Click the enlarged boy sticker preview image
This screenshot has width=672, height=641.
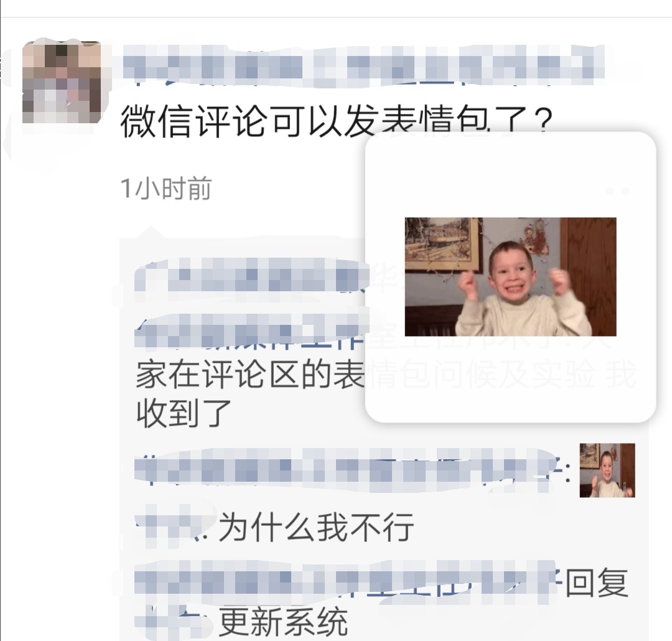tap(510, 276)
